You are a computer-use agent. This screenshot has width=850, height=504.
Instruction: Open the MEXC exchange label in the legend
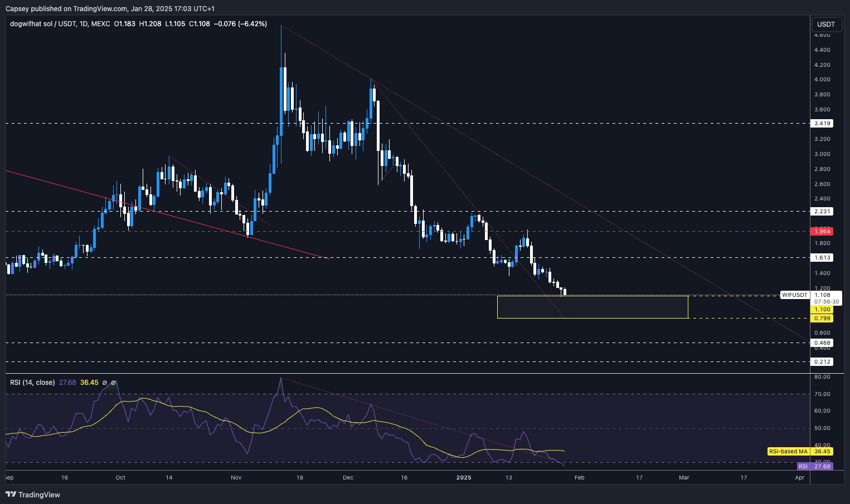(x=100, y=24)
